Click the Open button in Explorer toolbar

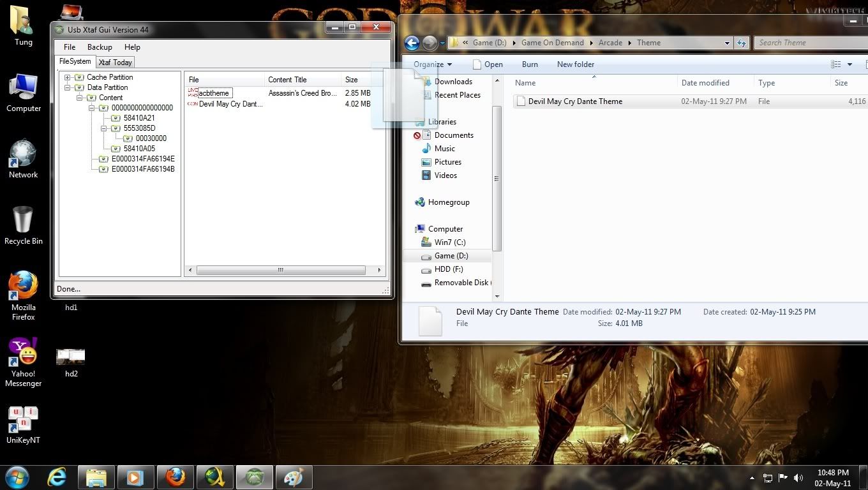click(488, 64)
